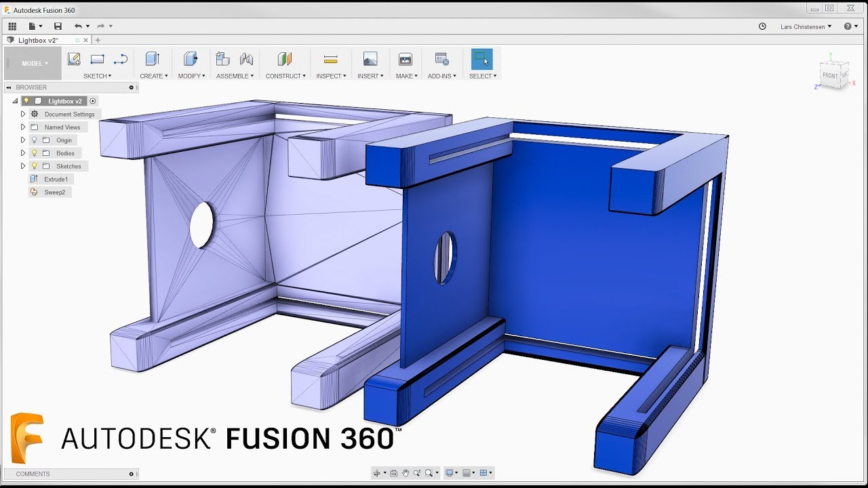Open the File menu icon
Screen dimensions: 868x488
pos(33,26)
